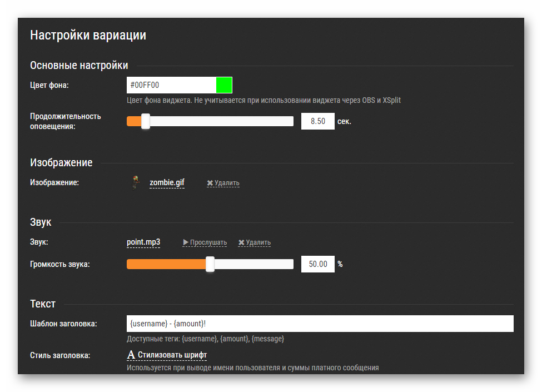Click the notification duration slider handle
Image resolution: width=542 pixels, height=392 pixels.
click(146, 121)
